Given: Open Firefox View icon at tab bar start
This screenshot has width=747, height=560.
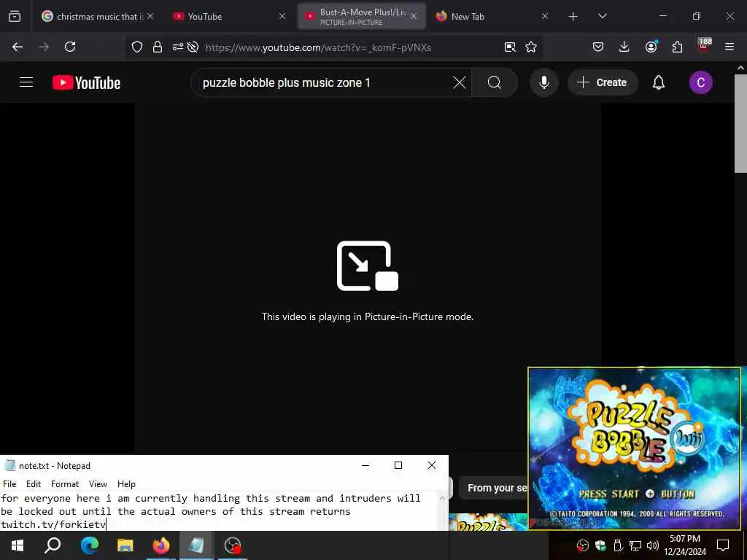Looking at the screenshot, I should 15,16.
